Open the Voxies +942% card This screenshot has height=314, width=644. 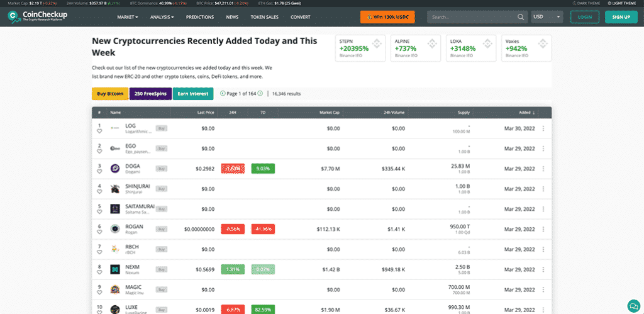point(526,48)
